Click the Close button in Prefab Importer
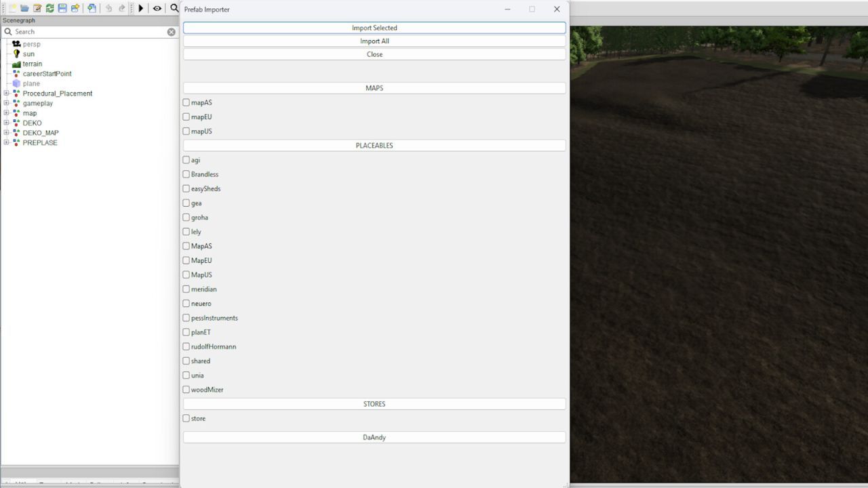 pyautogui.click(x=374, y=54)
